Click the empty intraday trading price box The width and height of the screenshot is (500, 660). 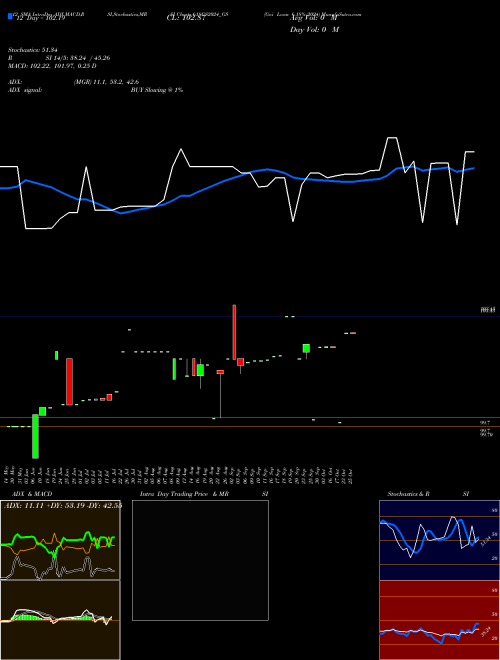click(200, 560)
